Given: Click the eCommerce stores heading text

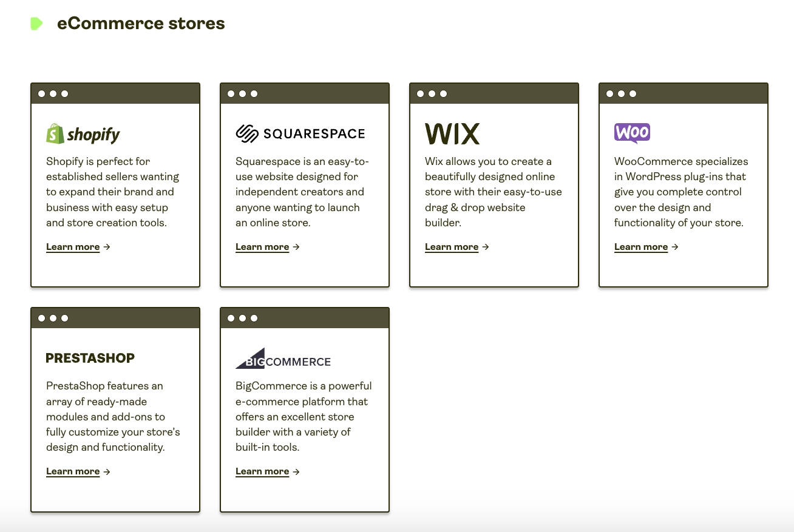Looking at the screenshot, I should [141, 23].
